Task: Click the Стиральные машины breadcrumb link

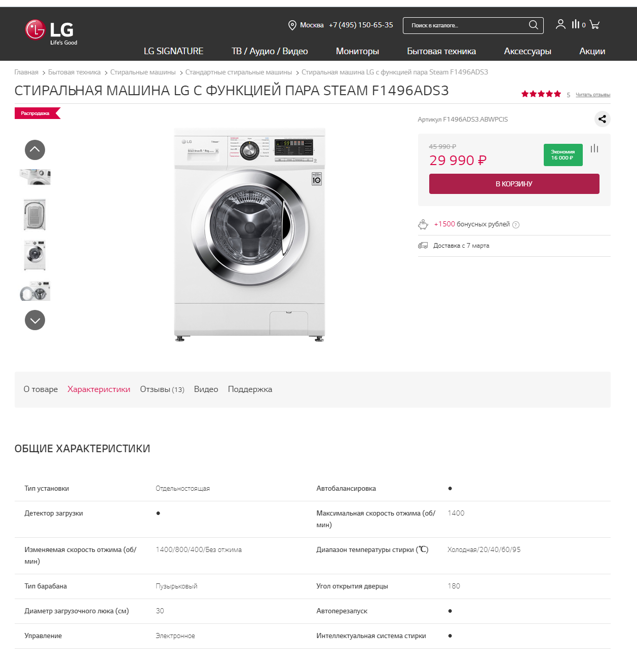Action: 143,72
